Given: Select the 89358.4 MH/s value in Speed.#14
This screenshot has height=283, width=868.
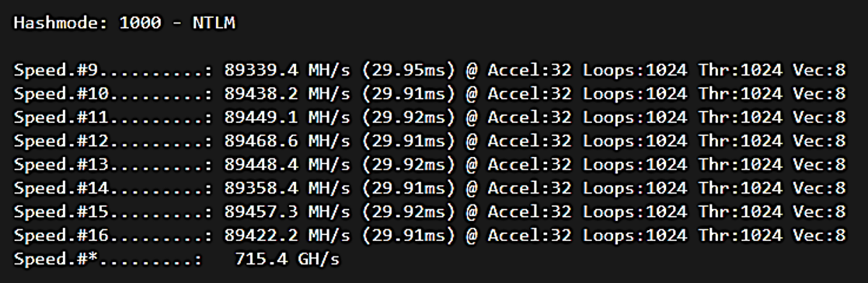Looking at the screenshot, I should 288,188.
